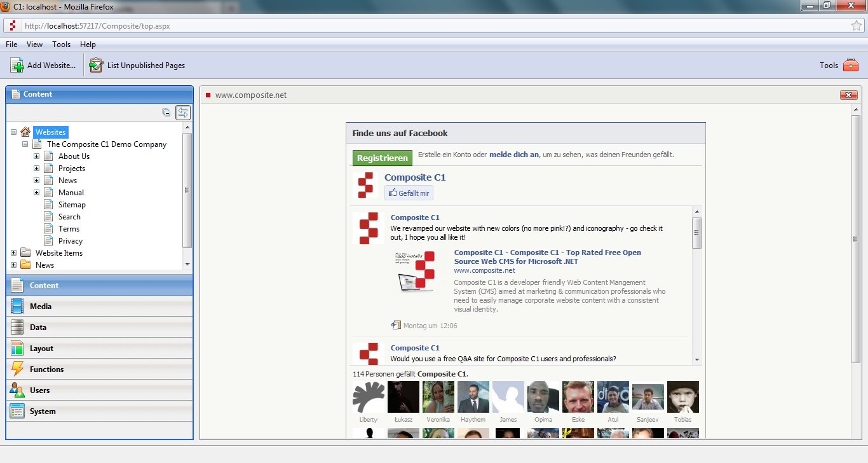Click the Add Website toolbar icon
Image resolution: width=868 pixels, height=463 pixels.
coord(17,66)
